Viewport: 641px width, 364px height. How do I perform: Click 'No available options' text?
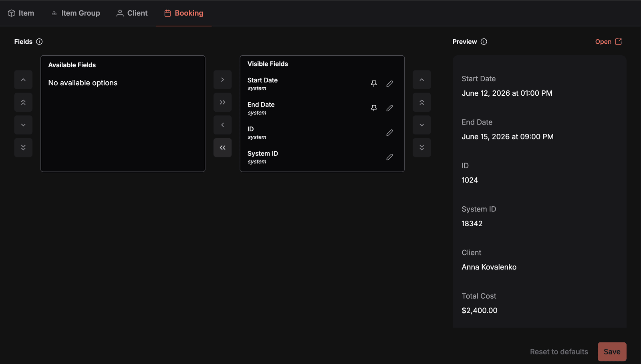83,83
